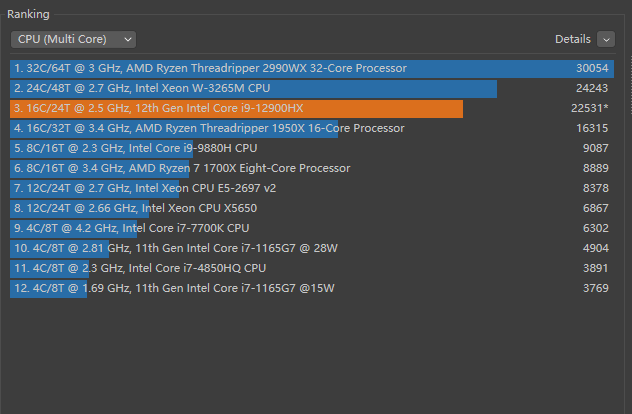
Task: Click the 30054 score value
Action: [x=592, y=68]
